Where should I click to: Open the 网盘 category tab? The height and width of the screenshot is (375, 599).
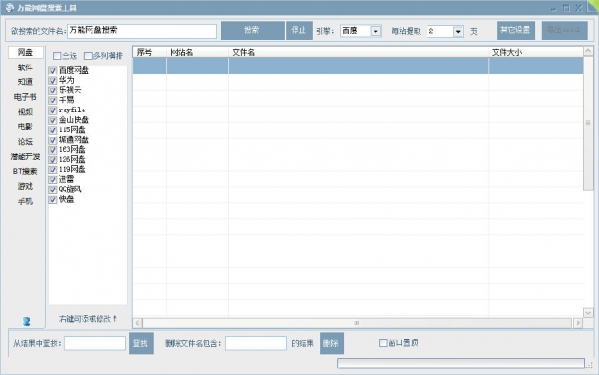click(26, 52)
